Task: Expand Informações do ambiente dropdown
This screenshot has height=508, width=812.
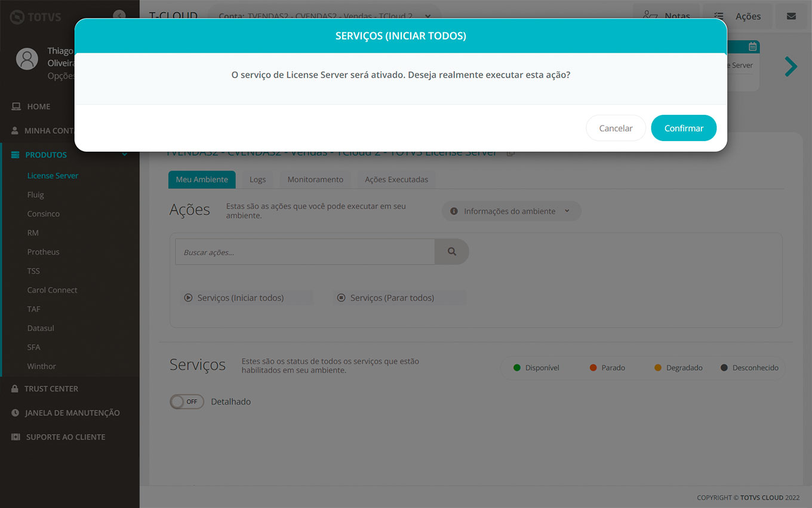Action: [x=511, y=211]
